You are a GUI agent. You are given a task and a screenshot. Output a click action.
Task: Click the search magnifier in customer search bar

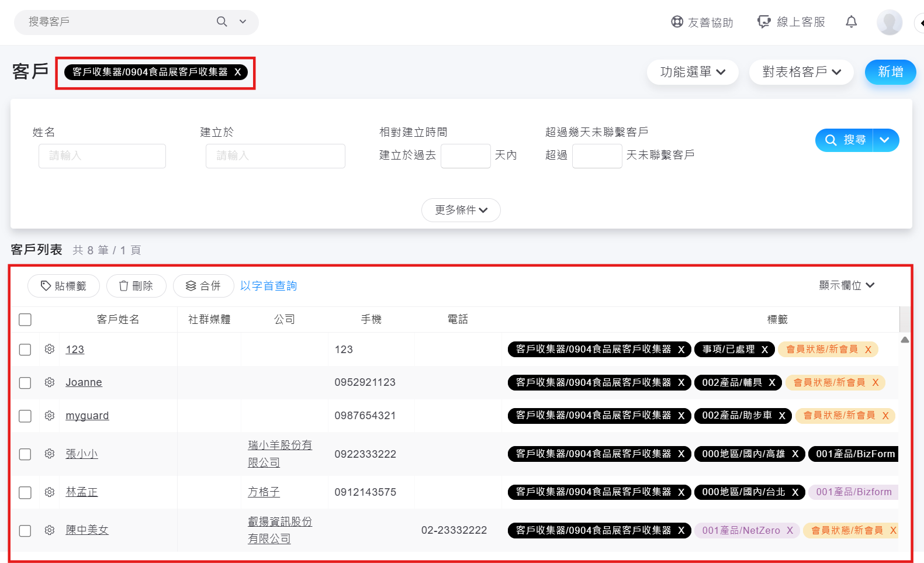point(222,22)
